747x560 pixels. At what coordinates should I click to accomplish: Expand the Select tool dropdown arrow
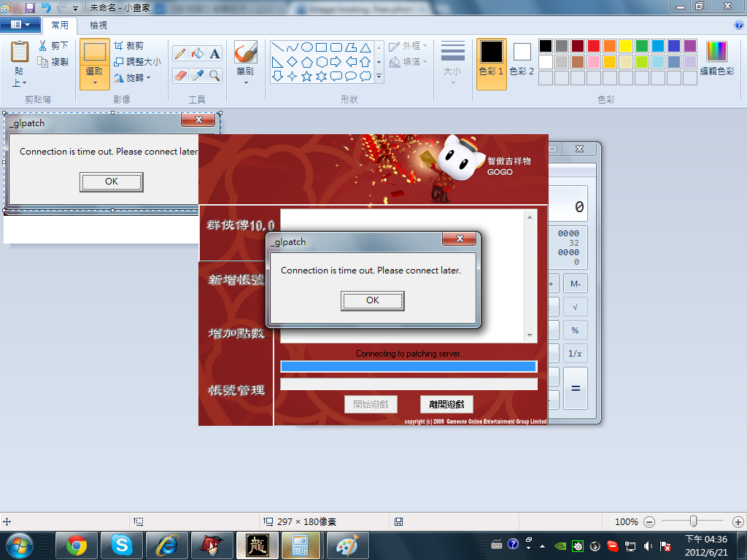pyautogui.click(x=94, y=82)
